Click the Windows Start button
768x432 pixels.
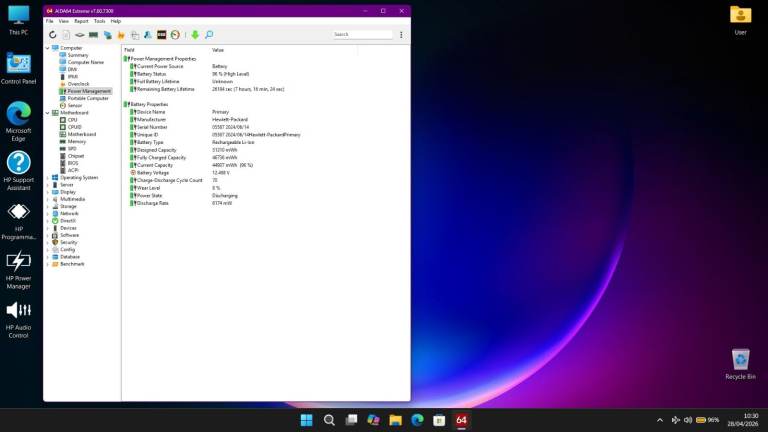[x=307, y=420]
